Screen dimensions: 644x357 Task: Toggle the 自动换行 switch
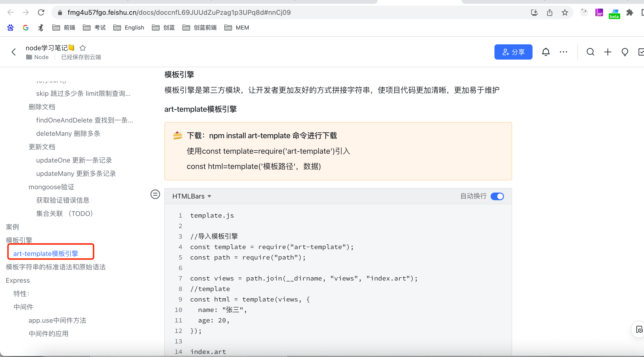point(497,196)
